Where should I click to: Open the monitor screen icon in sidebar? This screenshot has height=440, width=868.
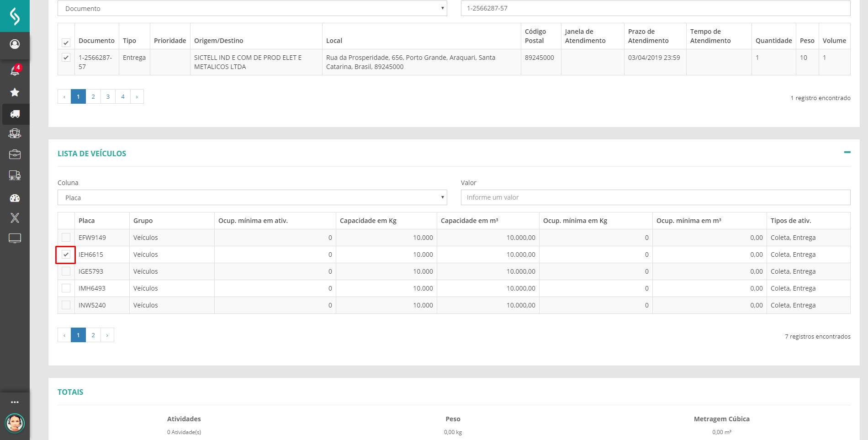pyautogui.click(x=15, y=238)
